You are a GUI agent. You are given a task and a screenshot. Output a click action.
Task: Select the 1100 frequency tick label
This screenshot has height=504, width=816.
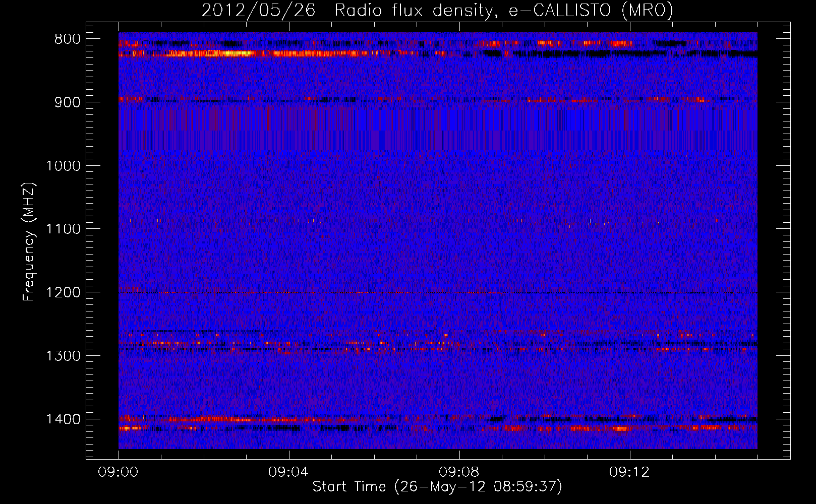coord(63,229)
